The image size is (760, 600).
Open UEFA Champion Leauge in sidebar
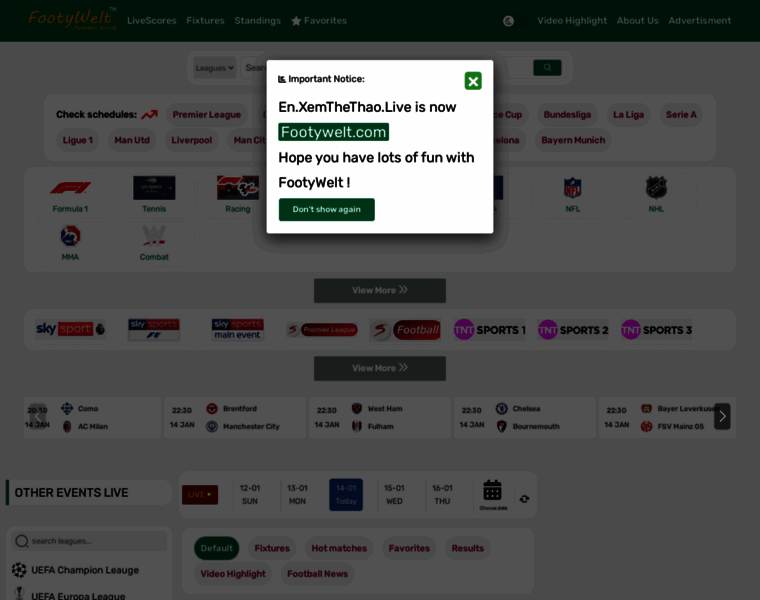pos(76,570)
